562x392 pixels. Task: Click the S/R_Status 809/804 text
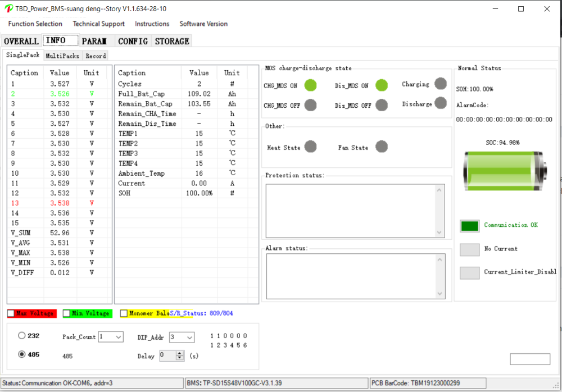pos(201,313)
